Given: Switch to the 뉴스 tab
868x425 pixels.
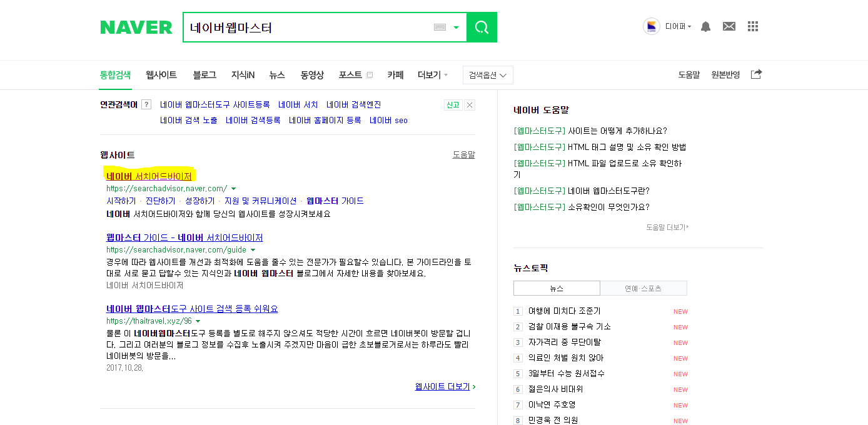Looking at the screenshot, I should point(277,75).
